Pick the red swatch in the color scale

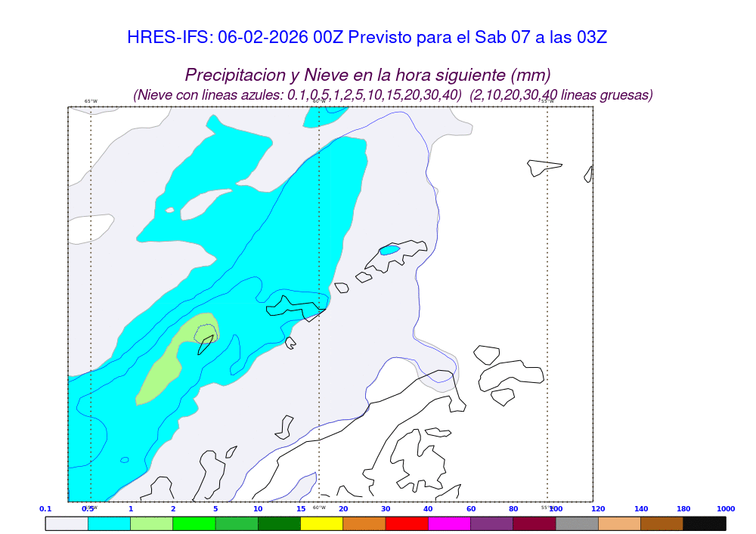coord(407,523)
